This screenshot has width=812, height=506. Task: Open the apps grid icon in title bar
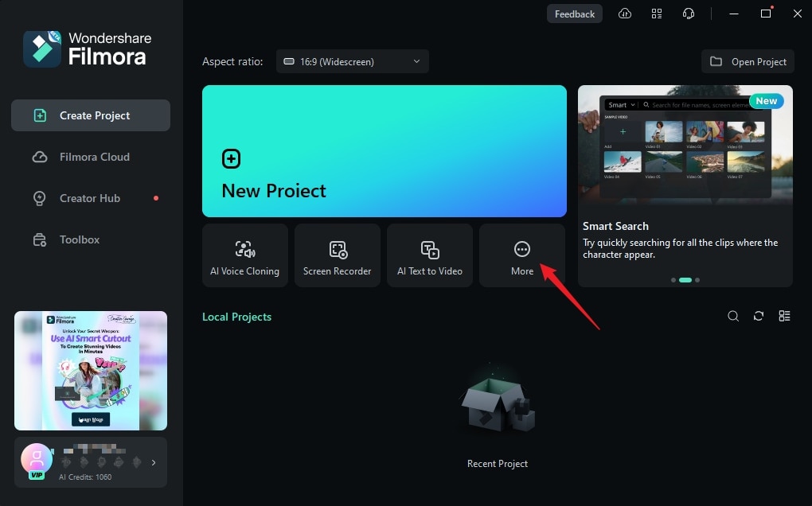(657, 14)
